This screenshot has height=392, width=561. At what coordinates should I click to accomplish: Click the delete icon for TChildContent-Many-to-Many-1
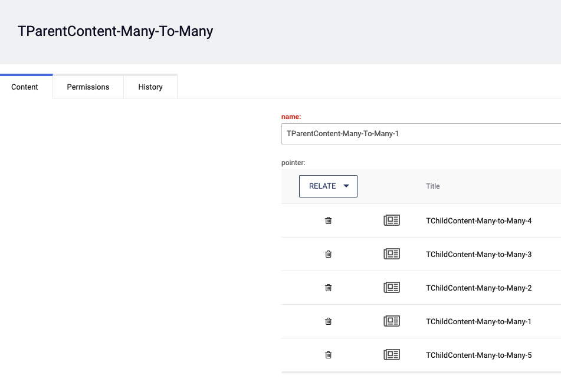pyautogui.click(x=329, y=321)
